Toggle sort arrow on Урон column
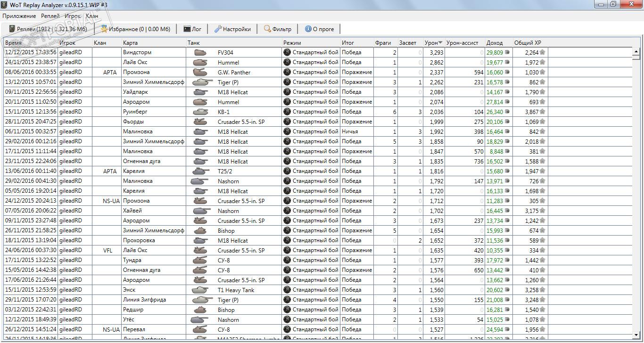 point(440,43)
